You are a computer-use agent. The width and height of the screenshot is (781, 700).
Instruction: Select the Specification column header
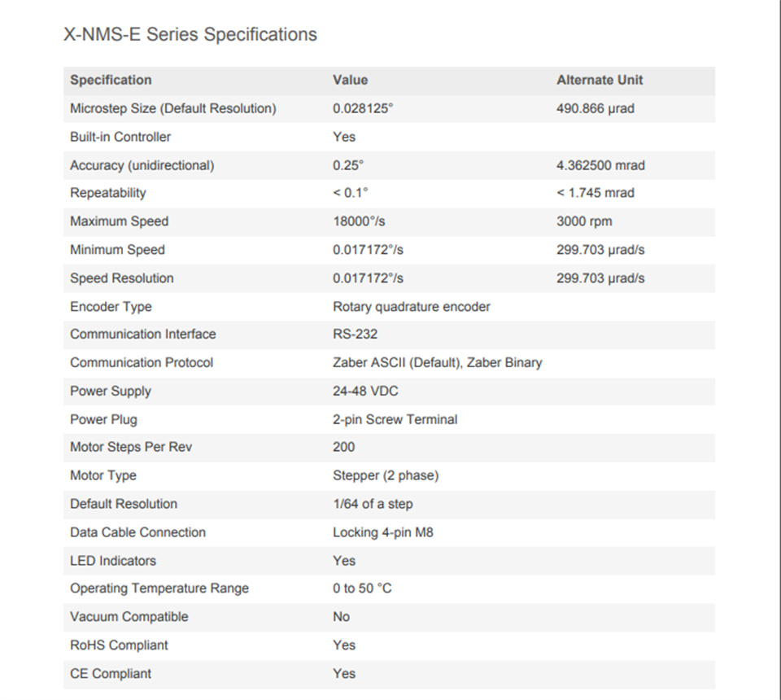point(111,81)
